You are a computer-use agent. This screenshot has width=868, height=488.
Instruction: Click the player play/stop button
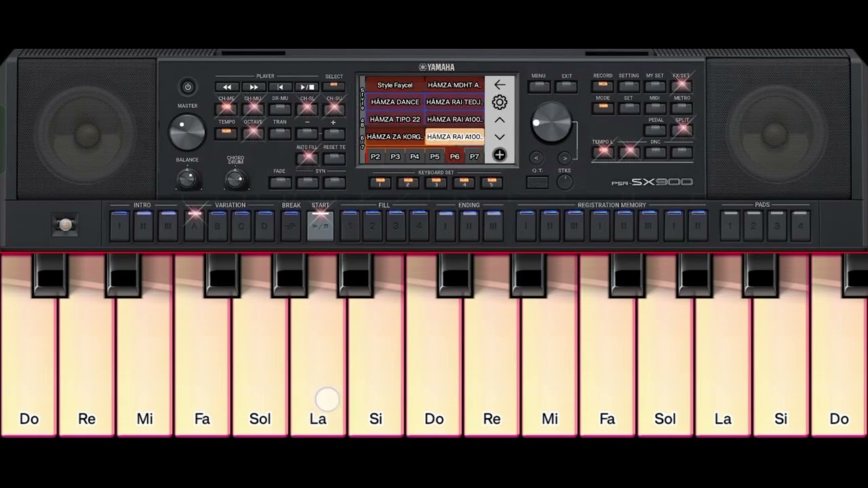[307, 87]
